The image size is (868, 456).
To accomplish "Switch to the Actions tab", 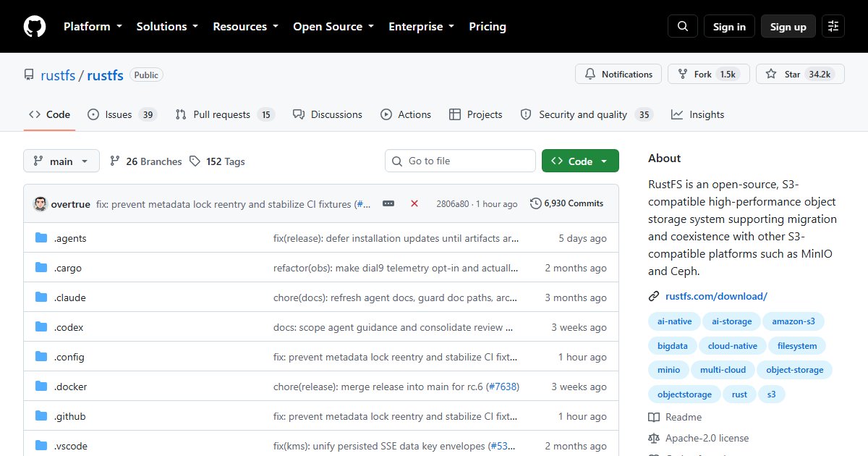I will click(406, 114).
